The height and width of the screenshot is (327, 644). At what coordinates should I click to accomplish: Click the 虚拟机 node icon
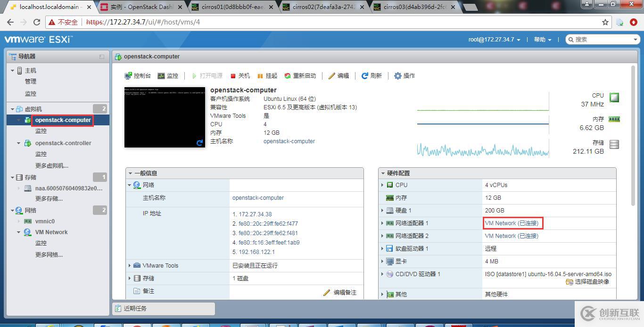point(19,109)
